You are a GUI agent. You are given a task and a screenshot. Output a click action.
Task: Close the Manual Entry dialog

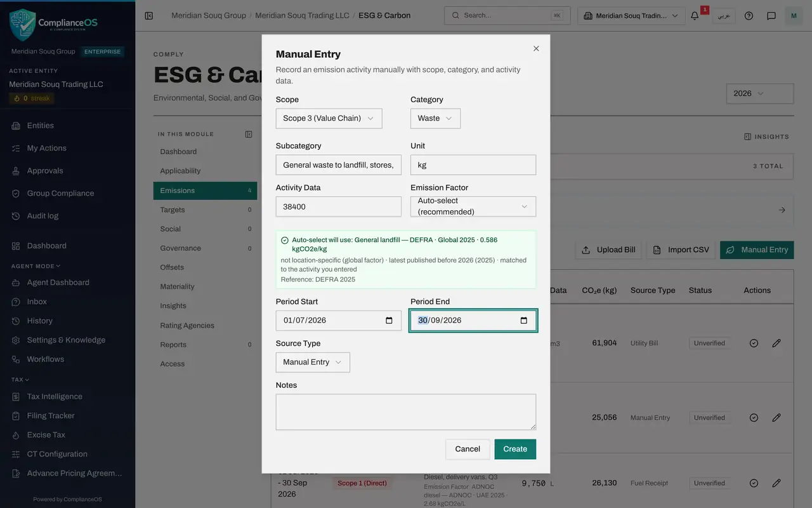(x=536, y=48)
